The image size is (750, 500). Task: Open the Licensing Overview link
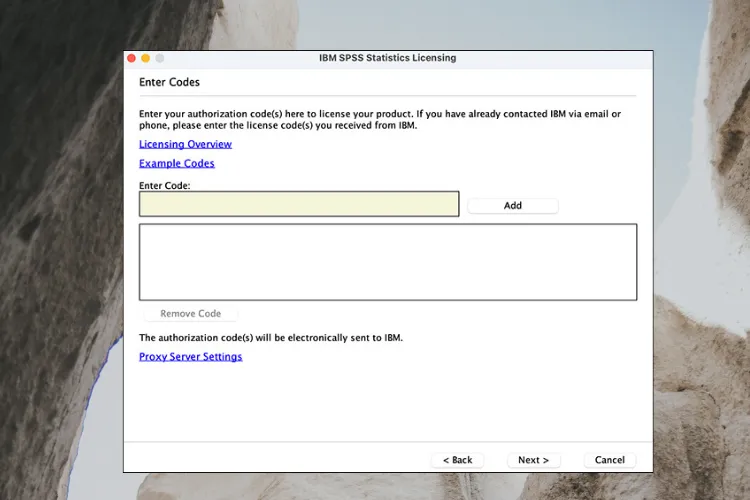(185, 144)
